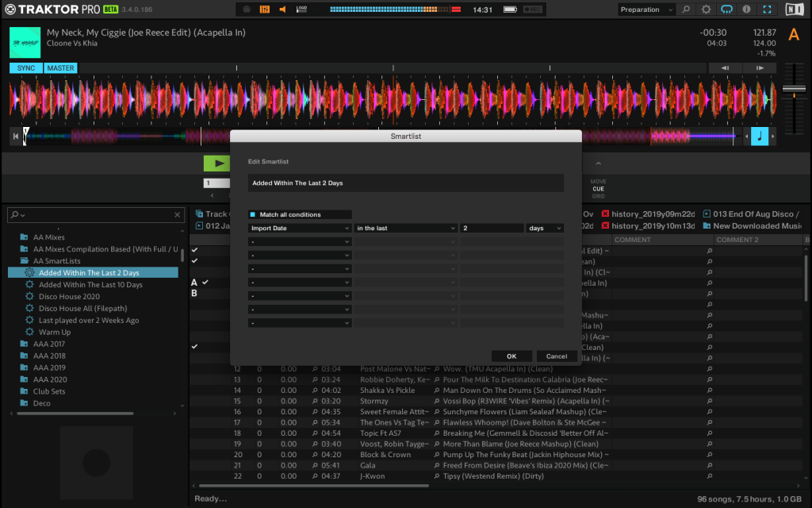Clear the browser search with X

177,214
